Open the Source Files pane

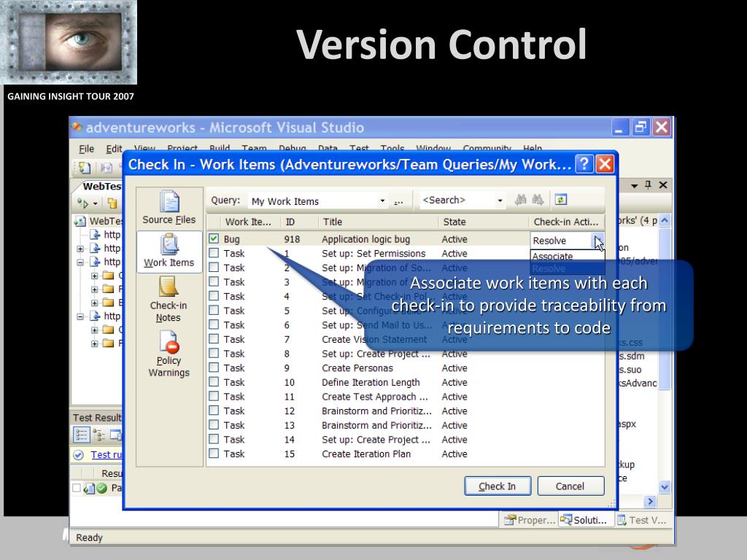pos(169,208)
